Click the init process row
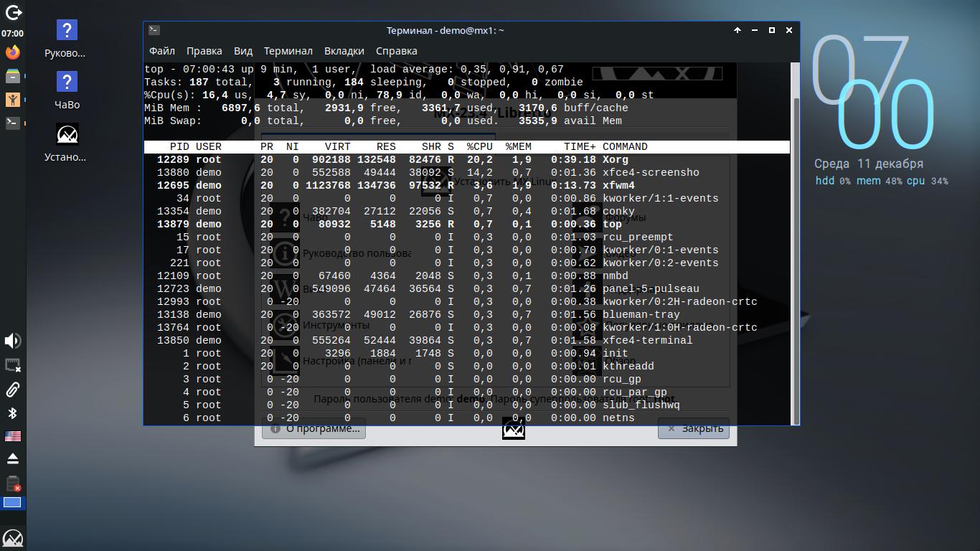Image resolution: width=980 pixels, height=551 pixels. tap(467, 353)
